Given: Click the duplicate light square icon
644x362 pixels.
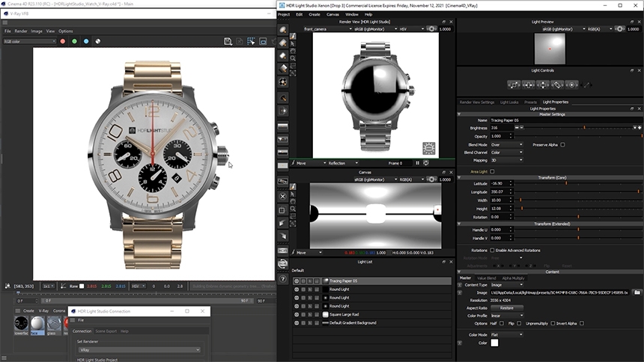Looking at the screenshot, I should pyautogui.click(x=282, y=210).
